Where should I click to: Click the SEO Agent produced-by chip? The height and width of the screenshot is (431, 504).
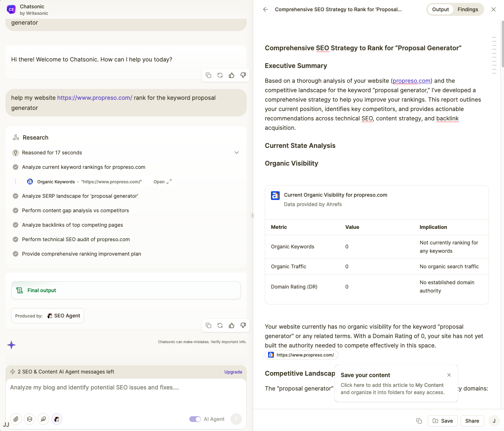[x=48, y=316]
